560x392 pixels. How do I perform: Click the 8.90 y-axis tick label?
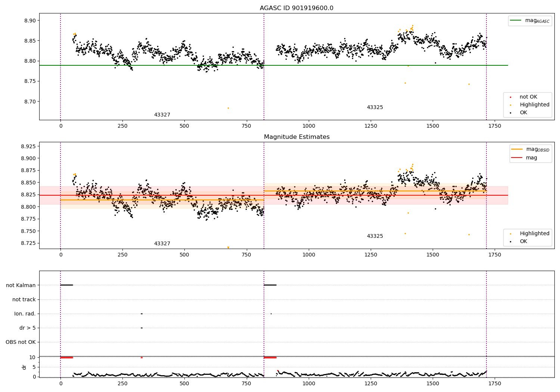[x=30, y=21]
